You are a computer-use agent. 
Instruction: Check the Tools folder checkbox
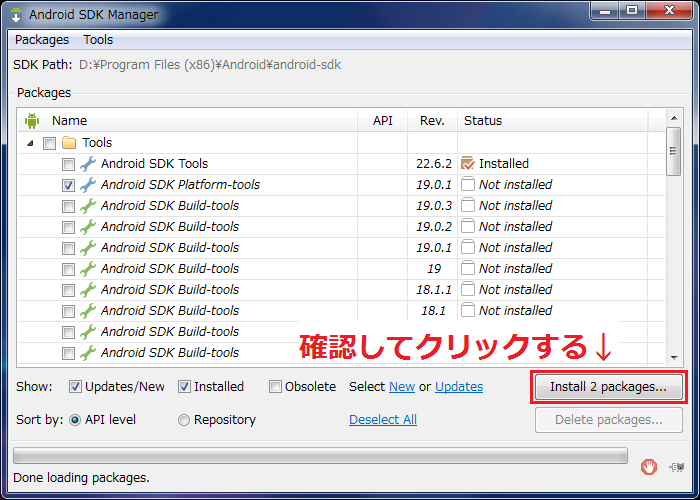pyautogui.click(x=49, y=143)
